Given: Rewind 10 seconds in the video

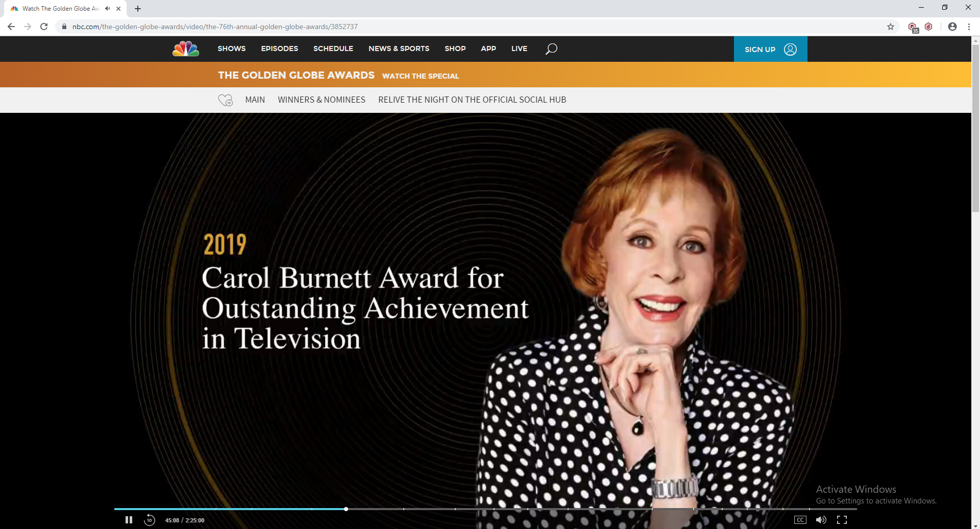Looking at the screenshot, I should [x=149, y=520].
